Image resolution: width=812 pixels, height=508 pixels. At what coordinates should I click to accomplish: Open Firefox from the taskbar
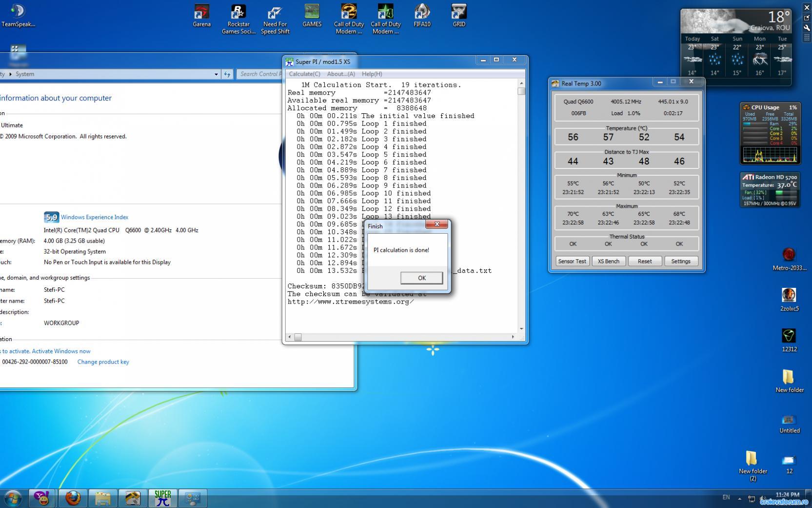(73, 498)
